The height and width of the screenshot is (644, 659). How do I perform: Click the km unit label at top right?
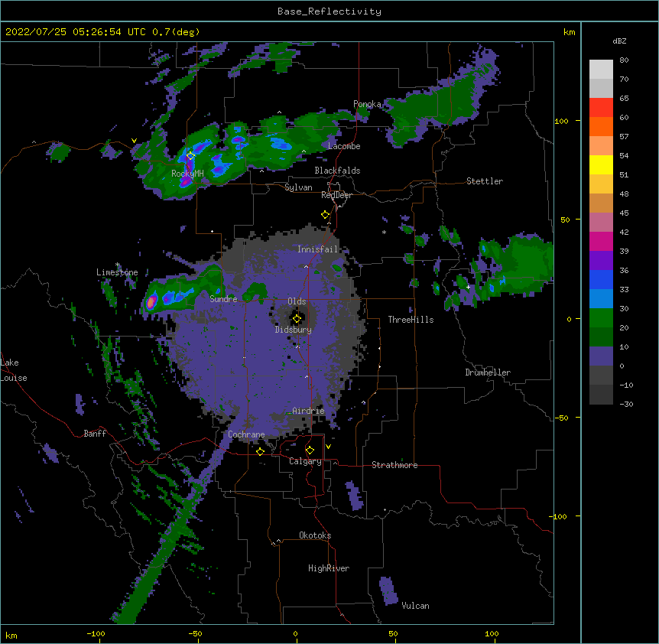click(x=569, y=32)
